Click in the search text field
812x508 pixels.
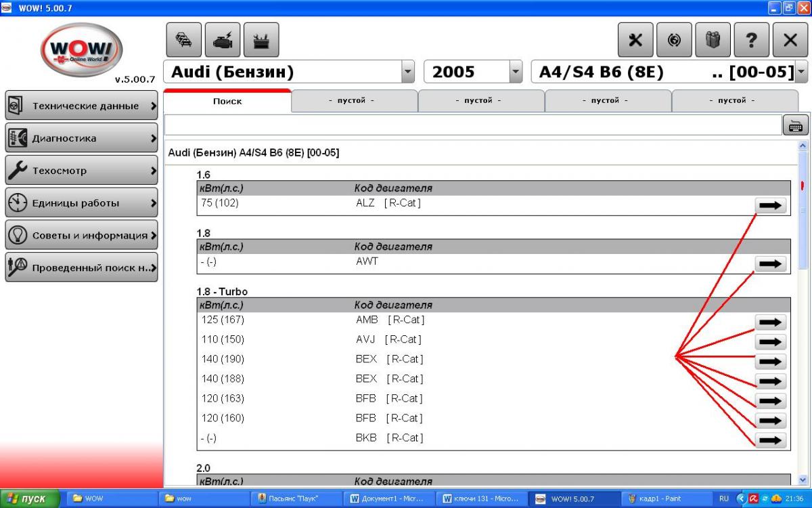coord(472,125)
